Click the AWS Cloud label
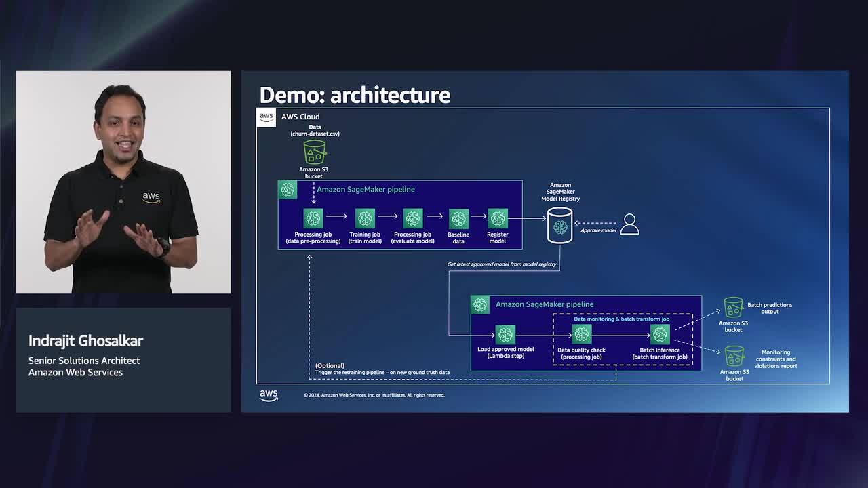This screenshot has width=868, height=488. tap(300, 117)
